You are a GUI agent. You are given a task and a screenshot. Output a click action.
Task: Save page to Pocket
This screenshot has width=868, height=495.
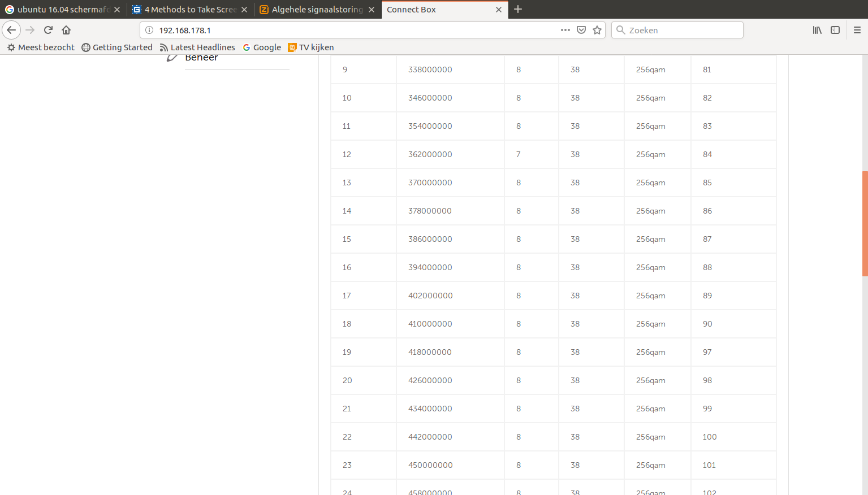[x=581, y=30]
